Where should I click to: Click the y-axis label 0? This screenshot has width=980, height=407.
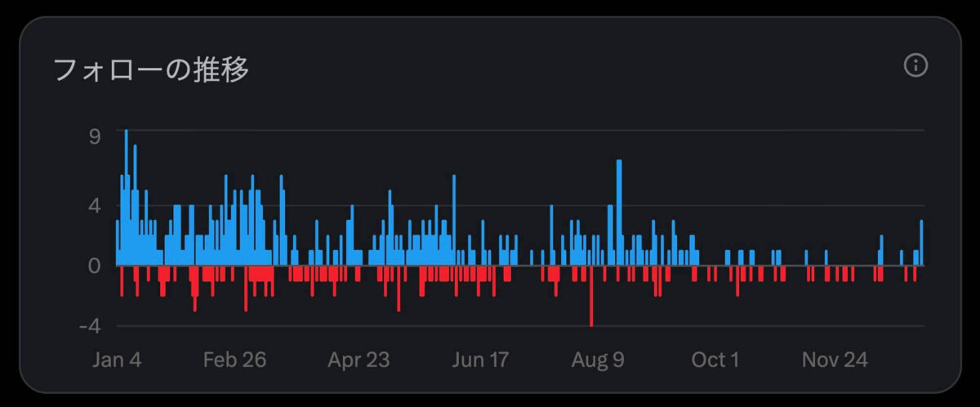[95, 266]
